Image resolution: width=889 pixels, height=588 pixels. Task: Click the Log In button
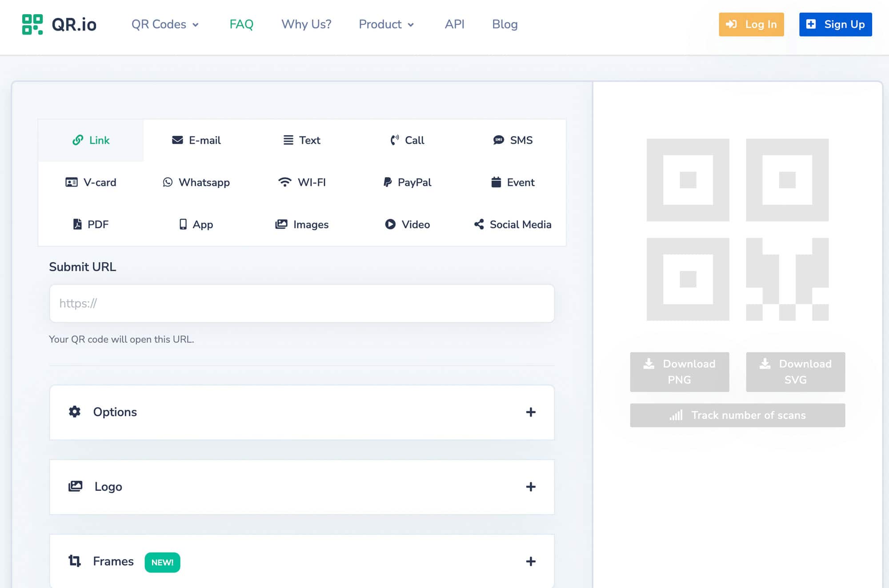tap(751, 24)
